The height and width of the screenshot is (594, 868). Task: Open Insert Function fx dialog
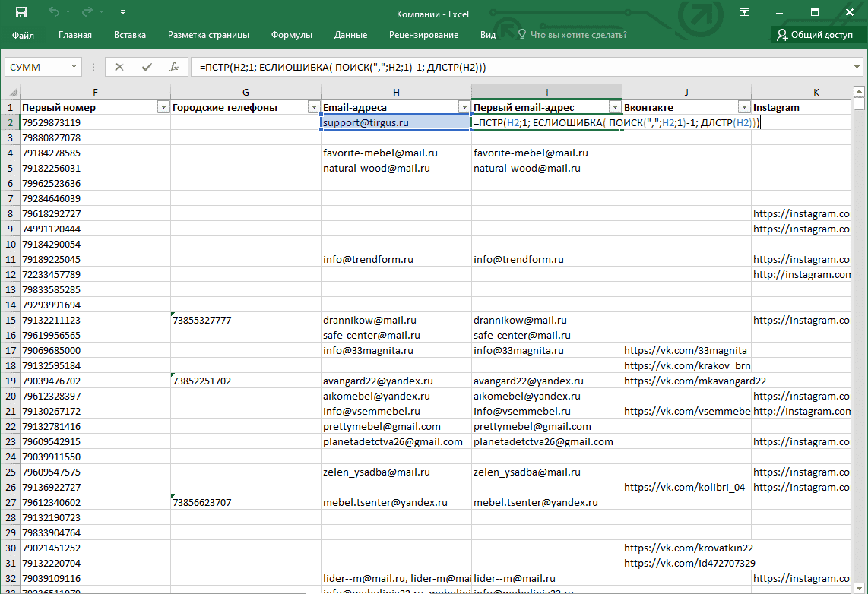coord(174,67)
